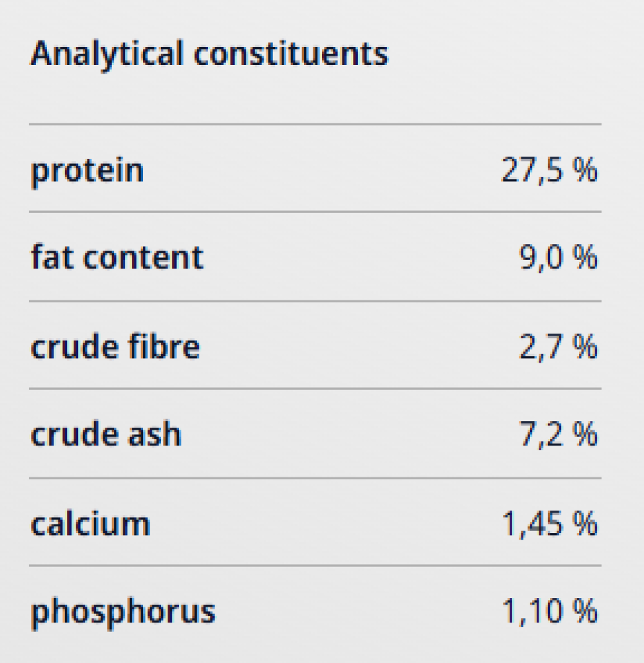Select the fat content label
The height and width of the screenshot is (663, 644).
(117, 258)
